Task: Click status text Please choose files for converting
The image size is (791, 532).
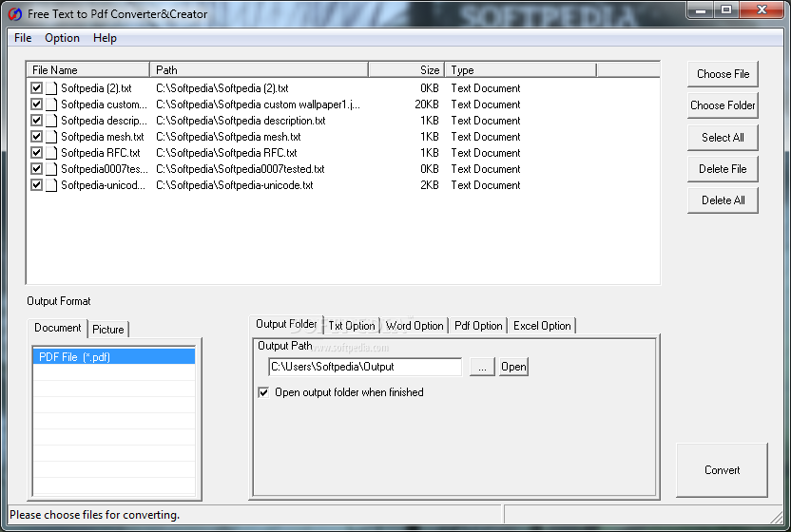Action: pos(95,515)
